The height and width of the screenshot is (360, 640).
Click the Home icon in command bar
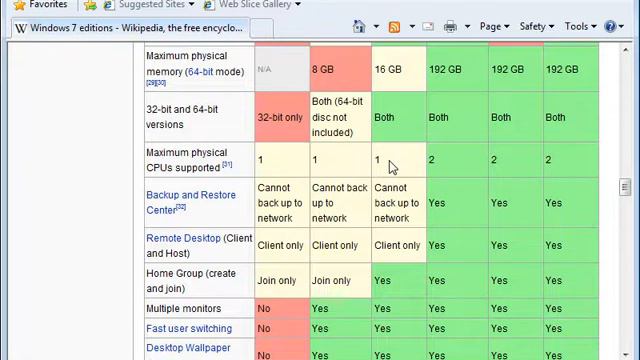tap(359, 27)
